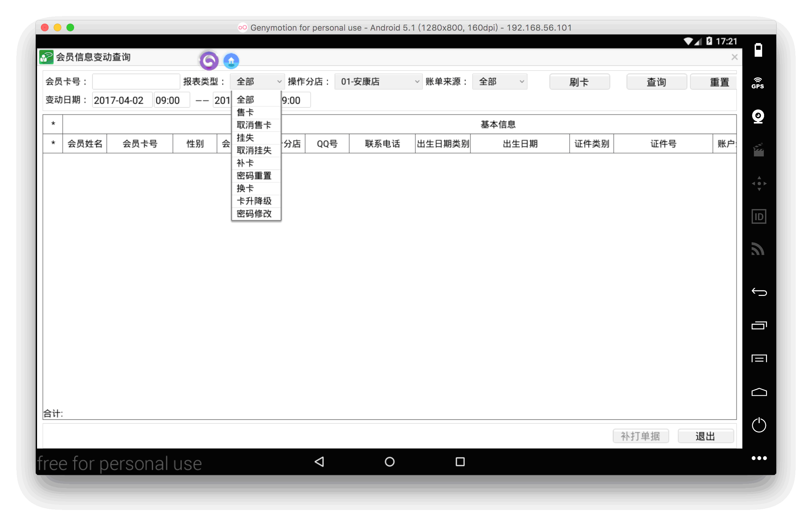Open the 操作分店 dropdown showing 01-安康店
Screen dimensions: 812x526
click(x=378, y=82)
